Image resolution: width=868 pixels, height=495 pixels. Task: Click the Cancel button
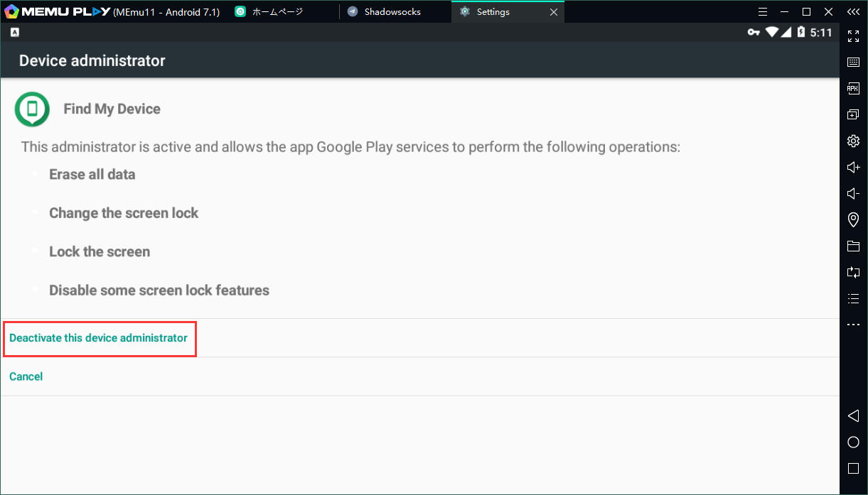click(x=26, y=376)
